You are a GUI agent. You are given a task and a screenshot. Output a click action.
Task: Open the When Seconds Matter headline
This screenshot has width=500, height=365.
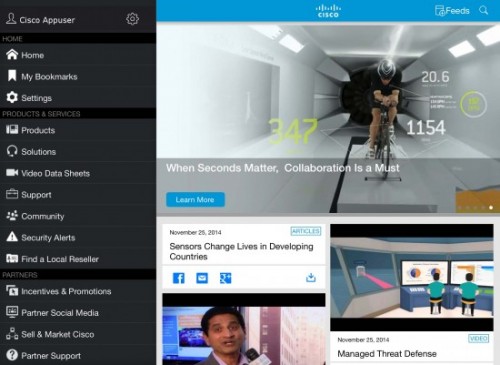[x=283, y=168]
